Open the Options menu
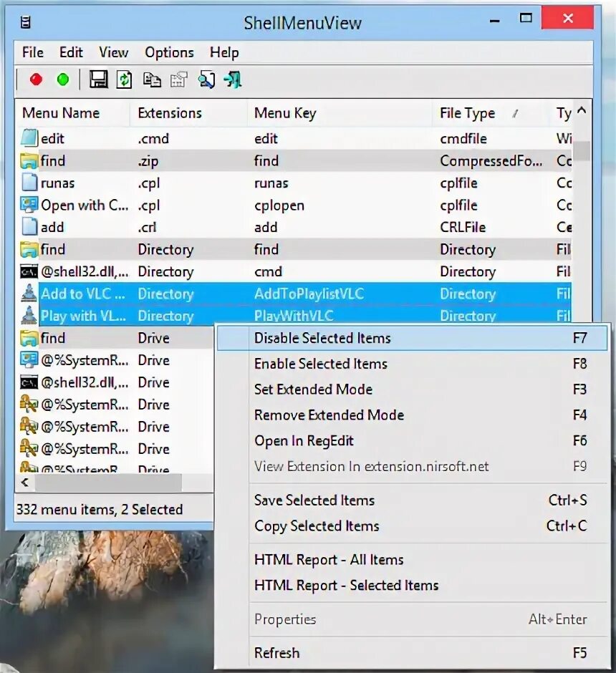The width and height of the screenshot is (616, 673). pos(169,53)
